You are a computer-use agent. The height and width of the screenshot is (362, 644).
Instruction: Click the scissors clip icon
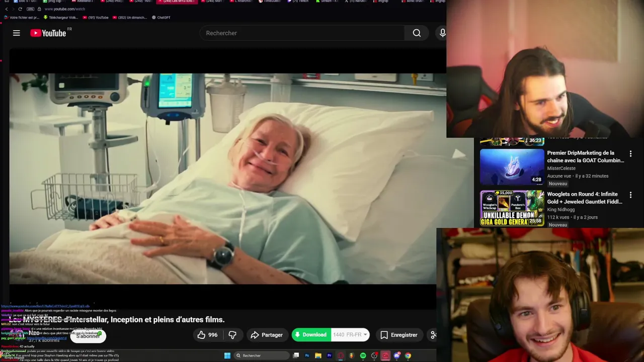click(433, 335)
